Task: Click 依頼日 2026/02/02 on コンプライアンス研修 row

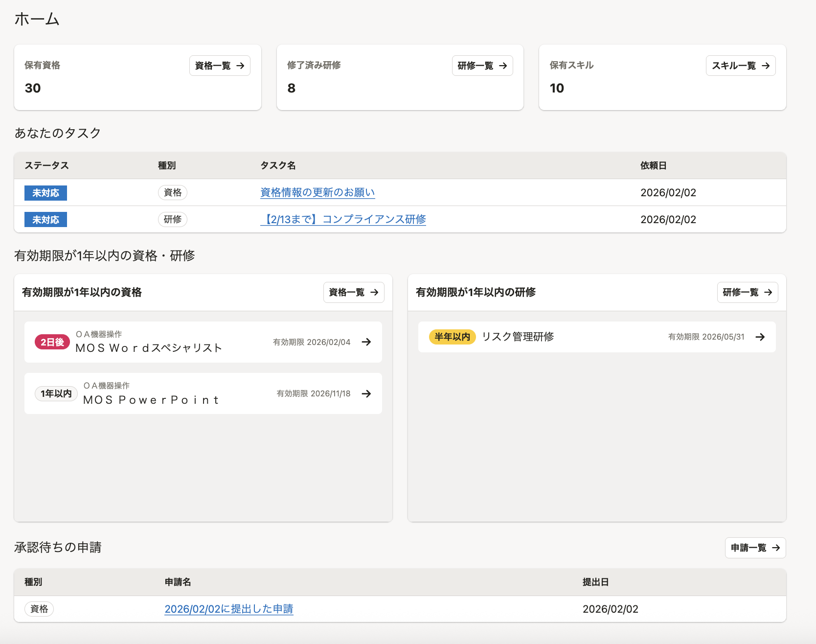Action: 668,219
